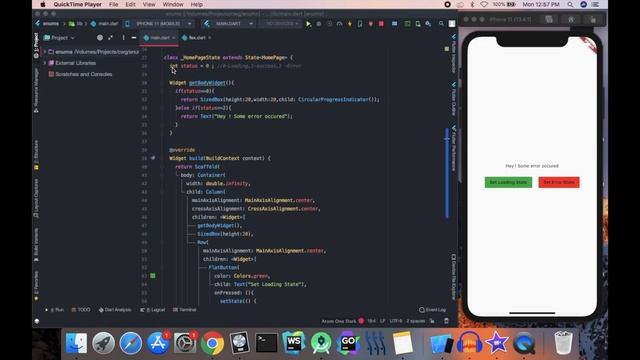Open the Dart Analysis tool window tab
640x360 pixels.
(115, 310)
